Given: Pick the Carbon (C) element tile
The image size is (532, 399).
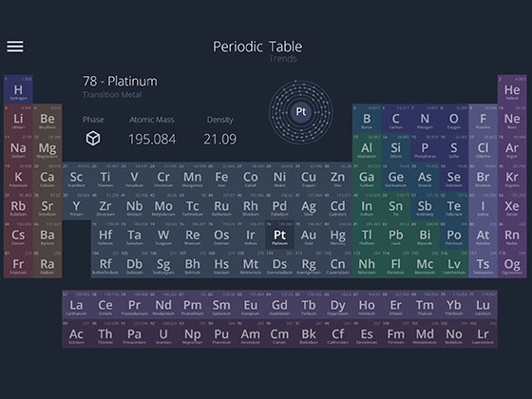Looking at the screenshot, I should 395,119.
